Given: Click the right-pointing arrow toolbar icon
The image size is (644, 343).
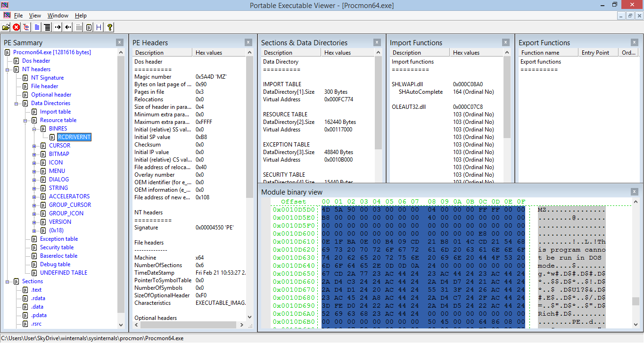Looking at the screenshot, I should tap(58, 27).
